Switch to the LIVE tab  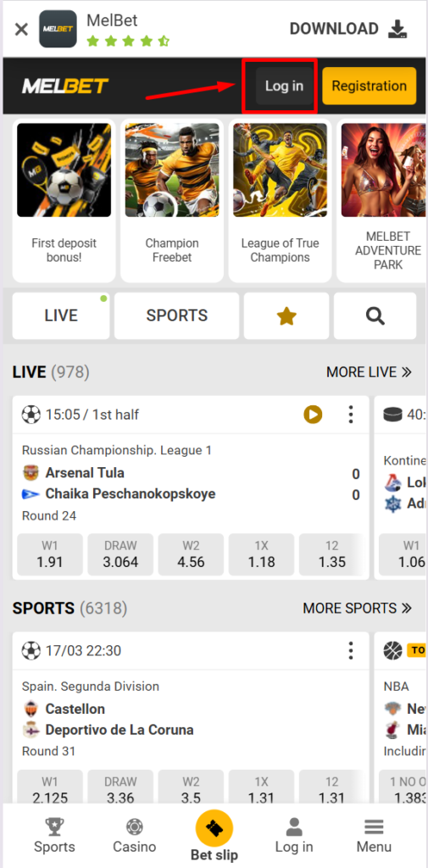tap(61, 315)
